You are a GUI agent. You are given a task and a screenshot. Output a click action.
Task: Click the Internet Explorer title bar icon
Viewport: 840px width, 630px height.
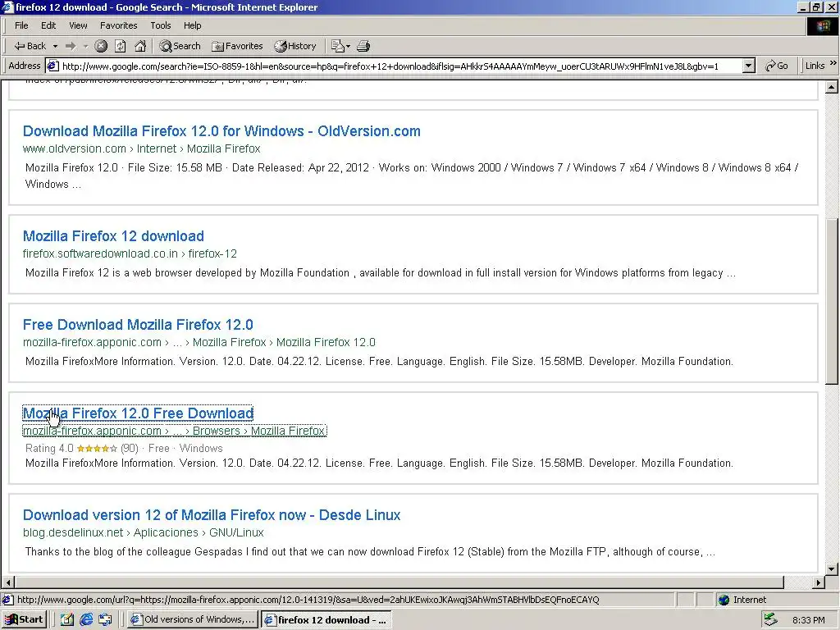(x=7, y=7)
